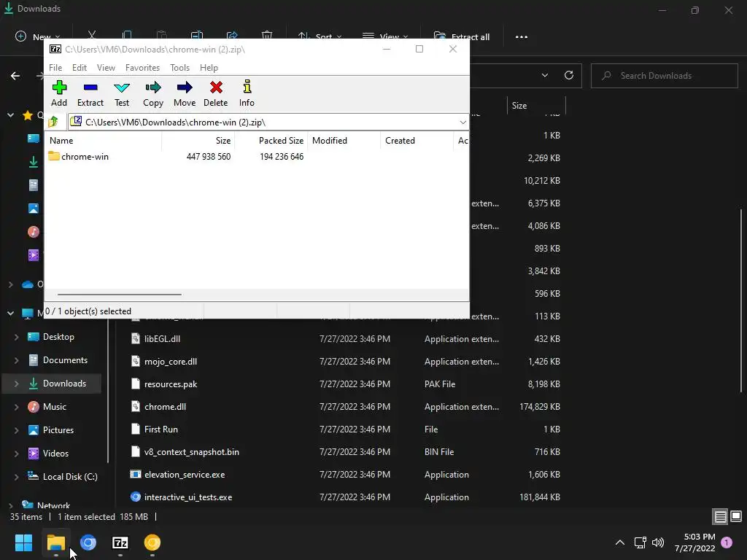Expand the Local Disk (C:) node
747x560 pixels.
[16, 477]
